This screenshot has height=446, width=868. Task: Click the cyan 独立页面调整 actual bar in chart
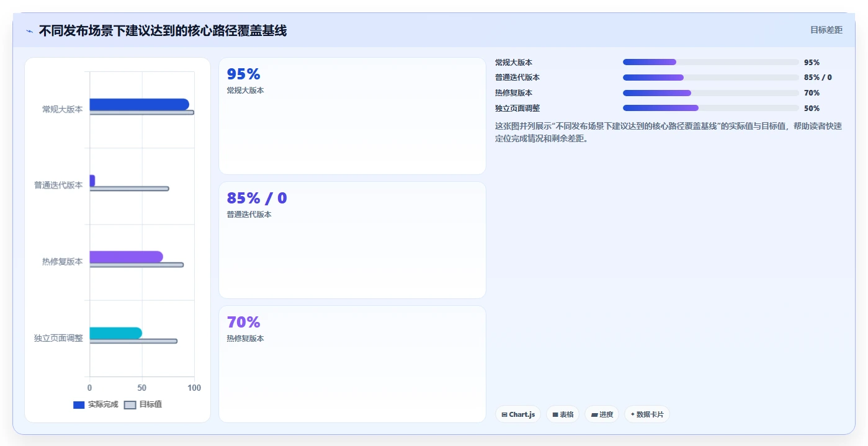[x=116, y=333]
